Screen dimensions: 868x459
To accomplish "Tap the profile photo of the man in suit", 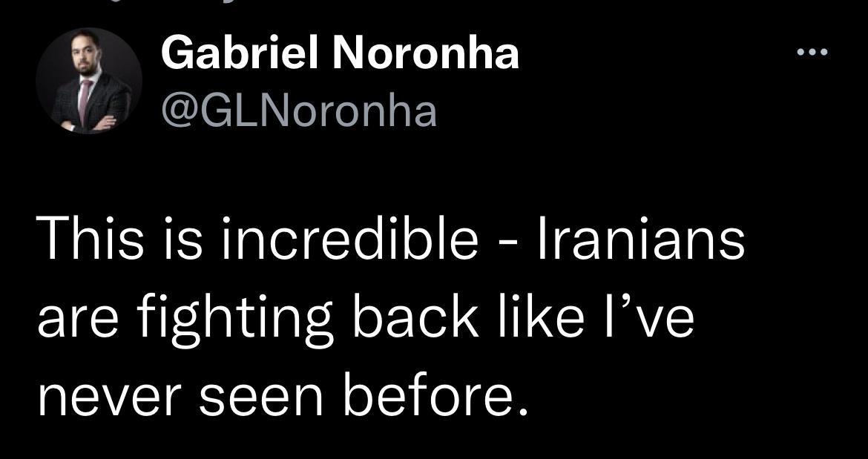I will pos(89,82).
